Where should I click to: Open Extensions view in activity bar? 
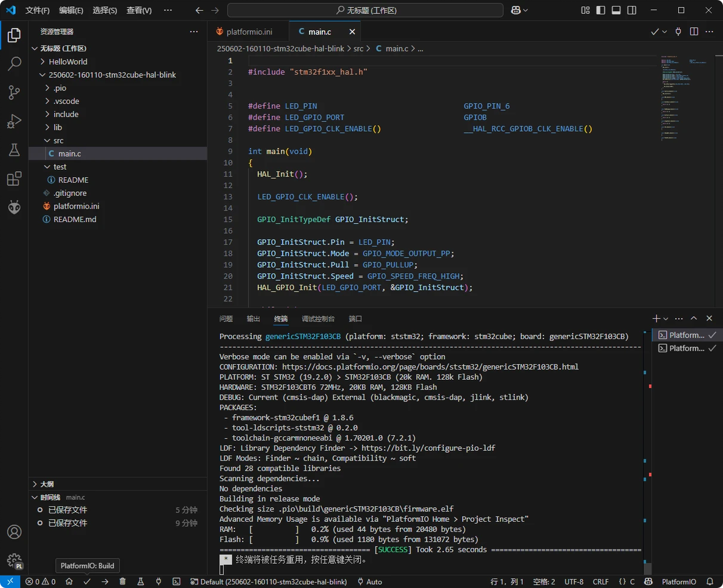14,178
